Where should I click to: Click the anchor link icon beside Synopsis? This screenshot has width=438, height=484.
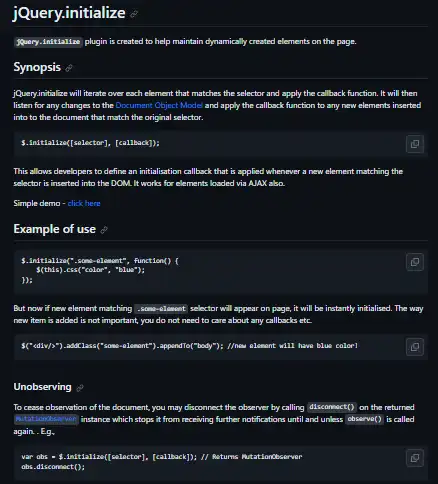(69, 68)
